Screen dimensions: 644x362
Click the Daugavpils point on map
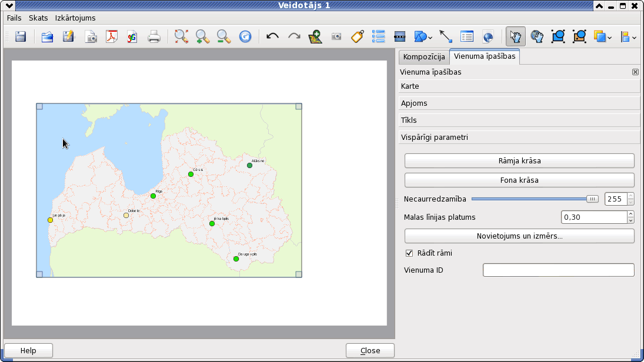click(236, 259)
